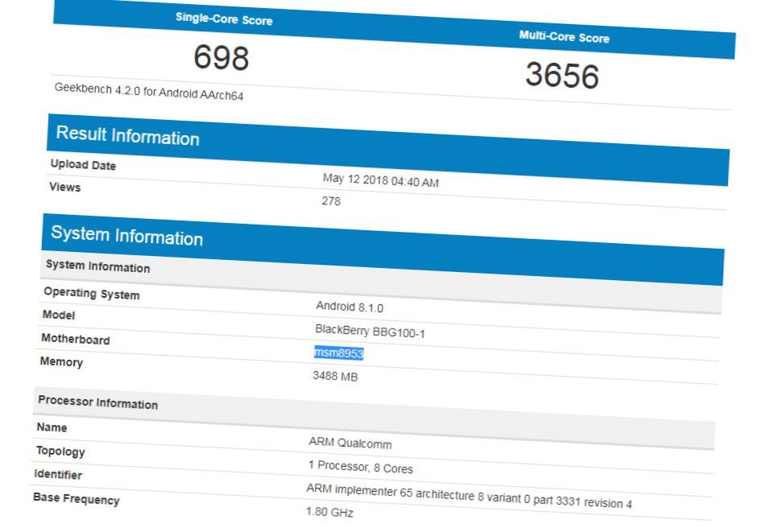Click the Identifier label

point(58,475)
